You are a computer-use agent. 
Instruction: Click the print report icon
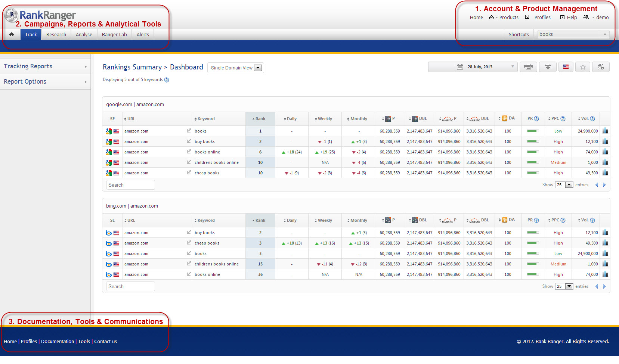tap(528, 67)
